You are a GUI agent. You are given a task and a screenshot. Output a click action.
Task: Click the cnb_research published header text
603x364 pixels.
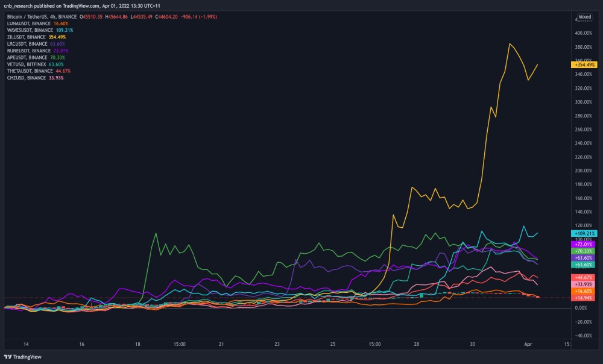pyautogui.click(x=82, y=6)
